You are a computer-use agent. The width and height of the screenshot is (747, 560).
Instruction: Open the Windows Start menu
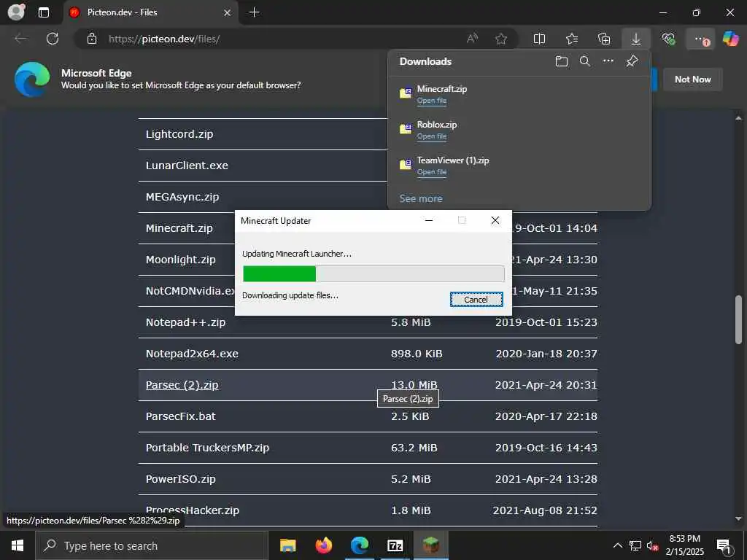tap(18, 545)
